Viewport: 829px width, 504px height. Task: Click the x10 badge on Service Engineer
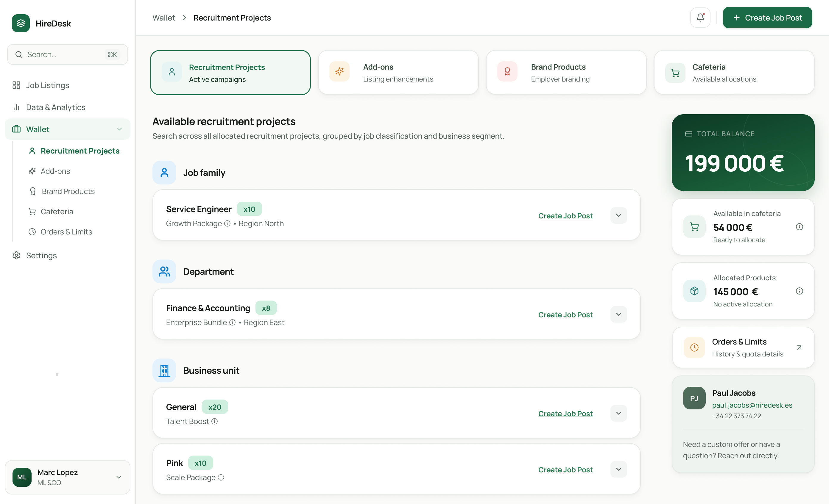(249, 209)
